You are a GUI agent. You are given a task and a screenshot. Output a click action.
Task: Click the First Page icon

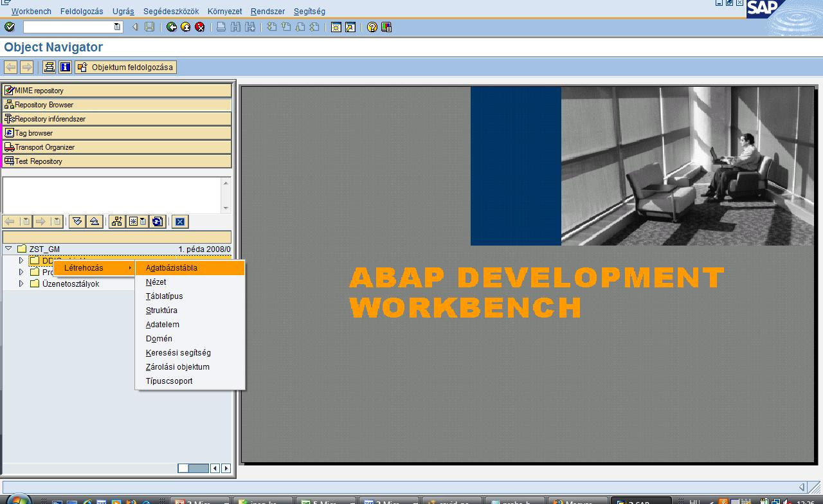pos(272,27)
